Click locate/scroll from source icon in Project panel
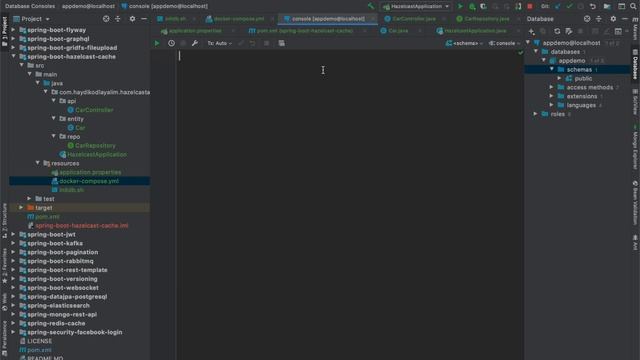Viewport: 640px width, 360px height. [x=106, y=19]
